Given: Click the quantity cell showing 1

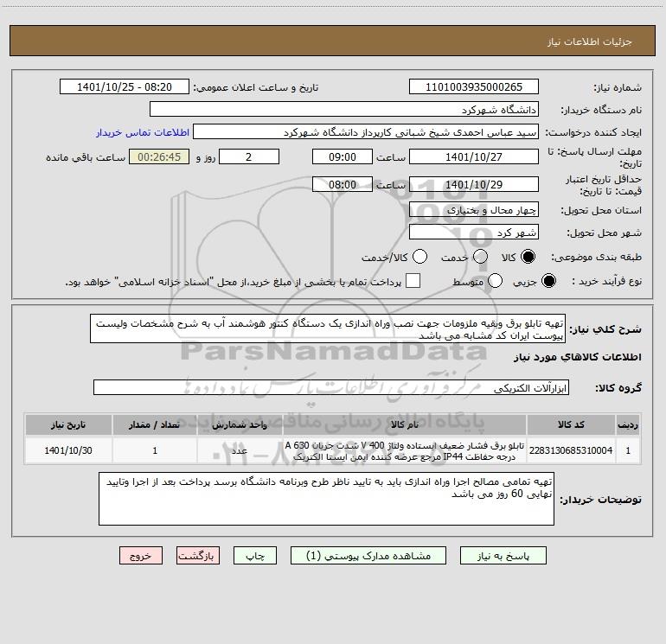Looking at the screenshot, I should coord(155,451).
